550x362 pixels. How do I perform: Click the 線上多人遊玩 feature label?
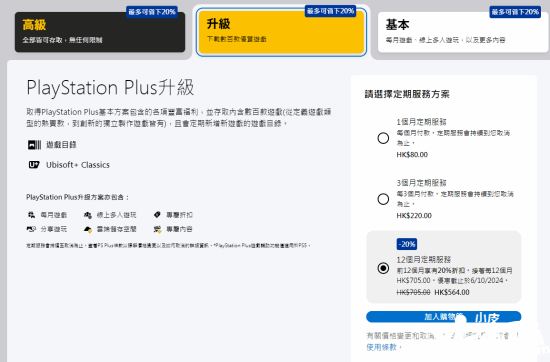click(x=116, y=215)
